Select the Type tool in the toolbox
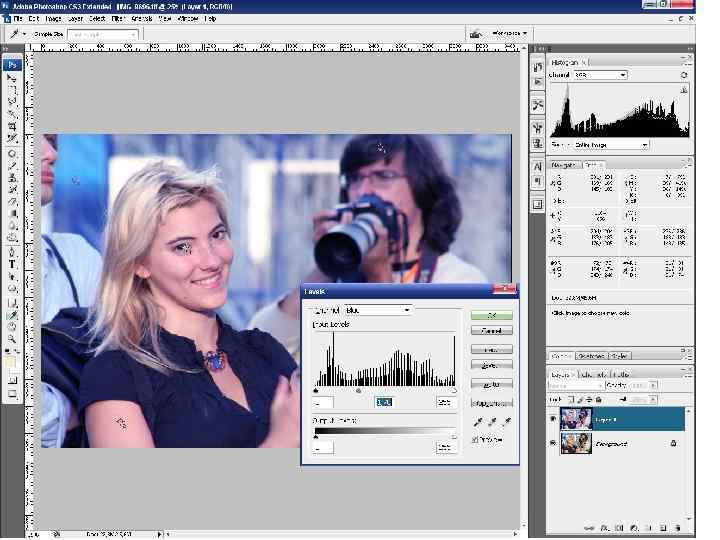The image size is (720, 540). pos(13,264)
